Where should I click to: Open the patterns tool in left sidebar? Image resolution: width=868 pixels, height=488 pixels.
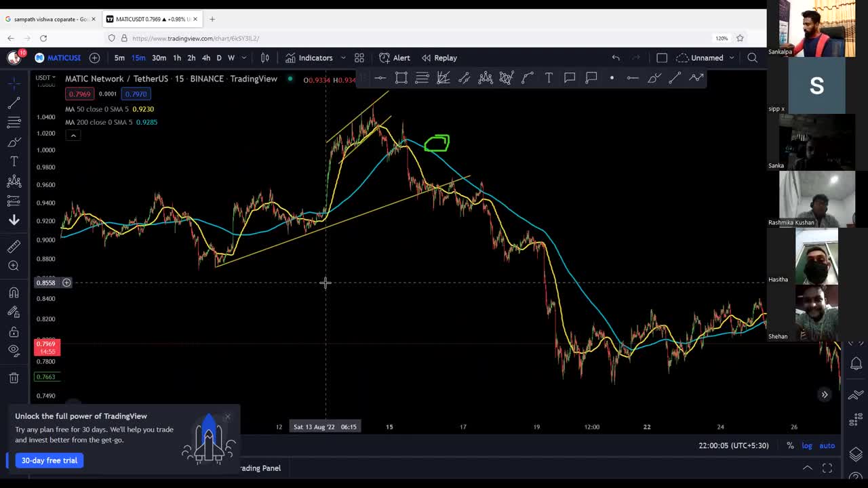[14, 181]
